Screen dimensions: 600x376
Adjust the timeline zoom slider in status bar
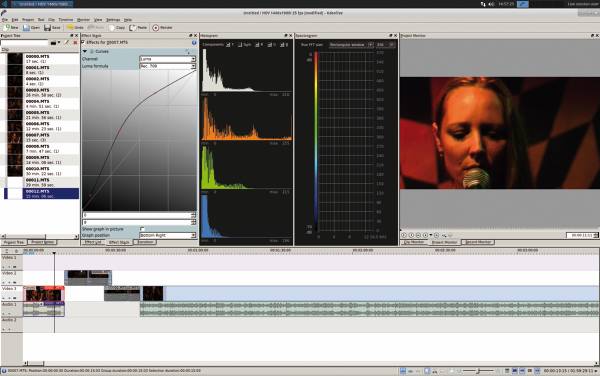(478, 371)
